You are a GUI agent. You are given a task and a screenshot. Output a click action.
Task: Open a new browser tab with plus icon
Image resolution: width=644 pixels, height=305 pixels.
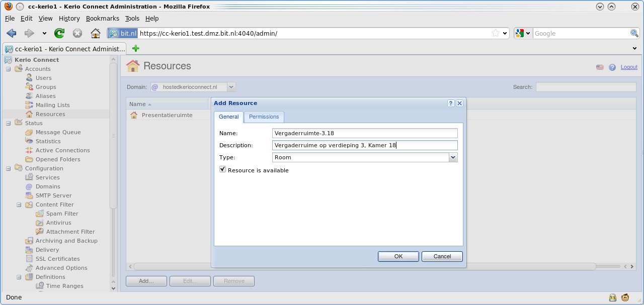tap(135, 48)
